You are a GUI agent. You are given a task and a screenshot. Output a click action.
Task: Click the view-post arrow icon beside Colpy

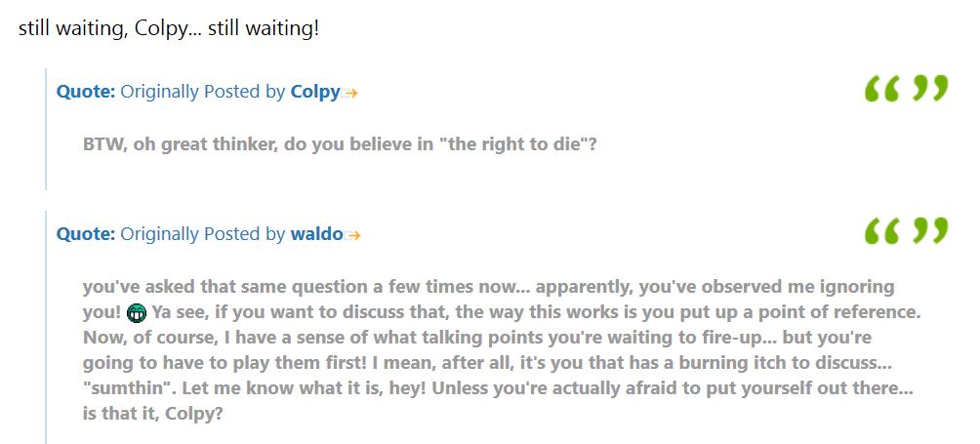(x=349, y=94)
